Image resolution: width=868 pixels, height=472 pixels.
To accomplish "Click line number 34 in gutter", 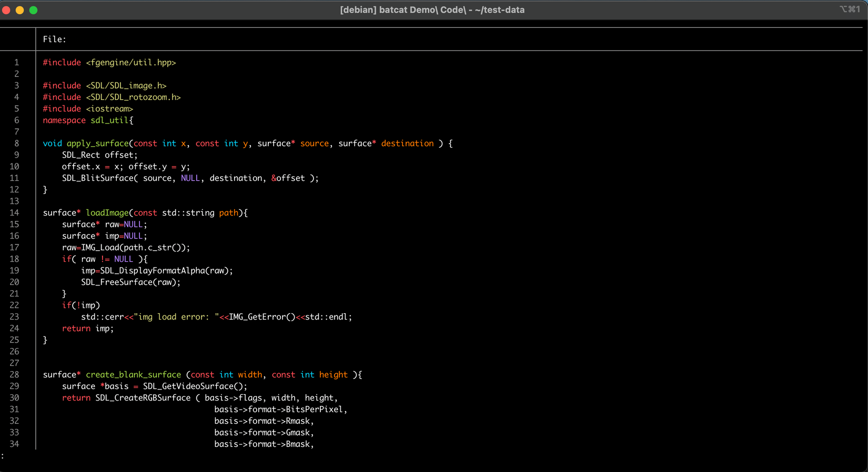I will pos(14,444).
